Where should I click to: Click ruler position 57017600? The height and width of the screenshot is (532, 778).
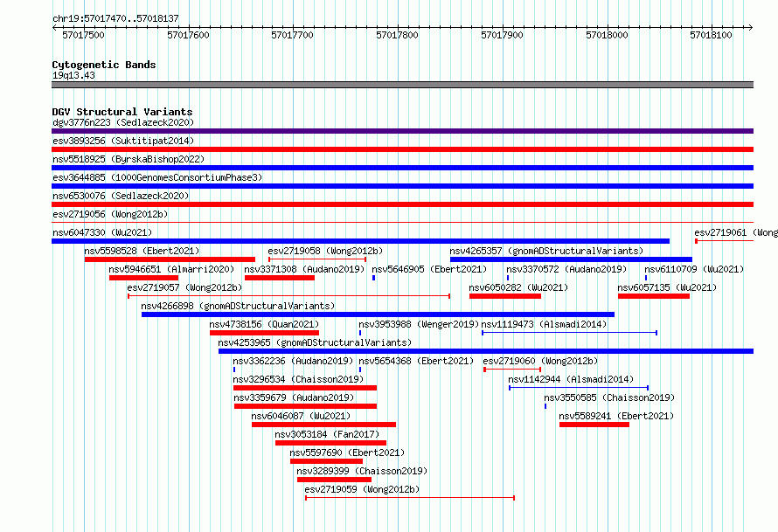[x=188, y=35]
